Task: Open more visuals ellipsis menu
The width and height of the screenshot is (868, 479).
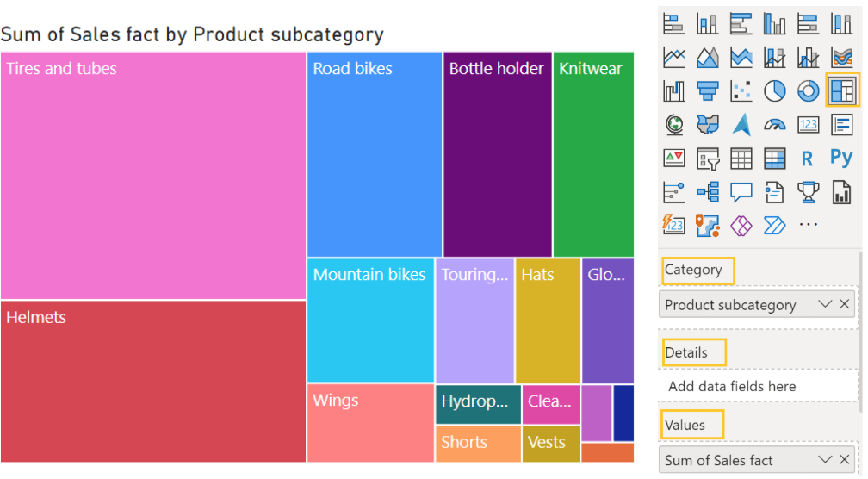Action: 808,226
